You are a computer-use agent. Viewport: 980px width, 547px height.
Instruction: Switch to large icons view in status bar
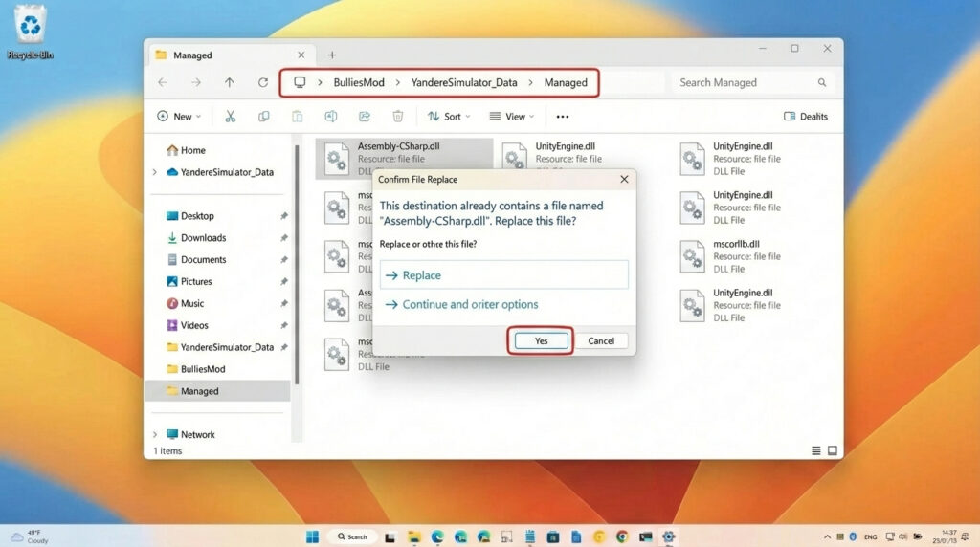pyautogui.click(x=832, y=450)
